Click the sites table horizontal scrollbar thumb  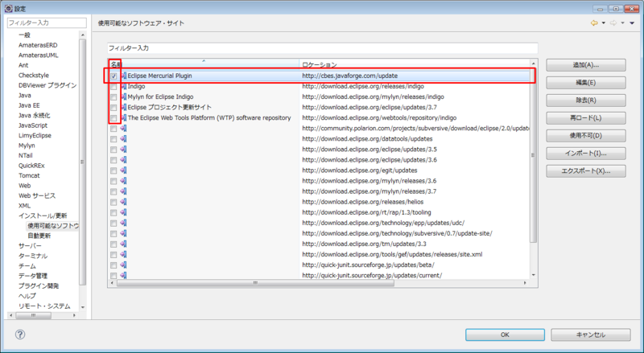coord(255,283)
